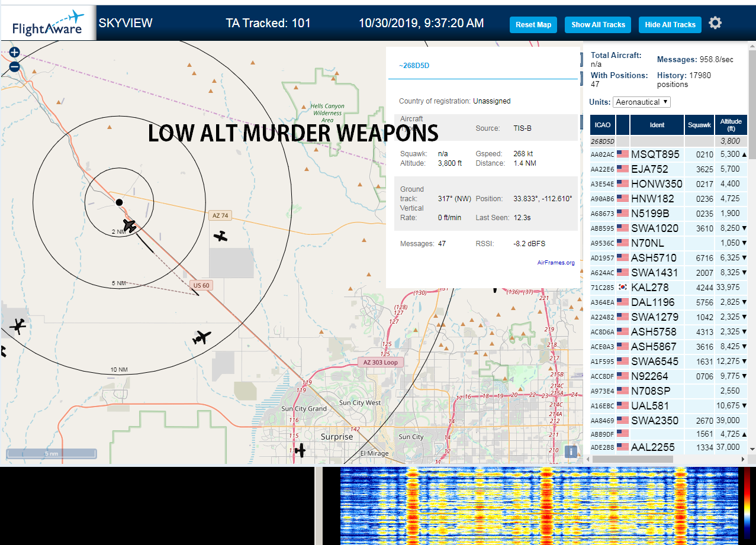Image resolution: width=756 pixels, height=545 pixels.
Task: Select the AAL2255 aircraft row
Action: click(x=668, y=447)
